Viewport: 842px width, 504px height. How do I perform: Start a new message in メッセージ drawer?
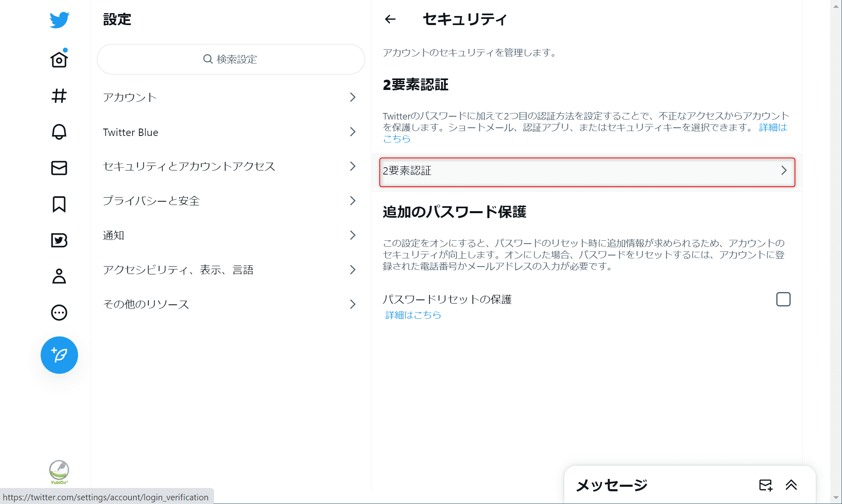(766, 485)
